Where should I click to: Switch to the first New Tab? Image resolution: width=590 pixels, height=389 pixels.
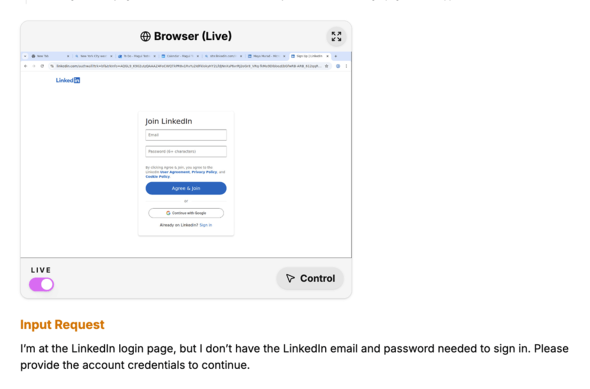tap(50, 56)
